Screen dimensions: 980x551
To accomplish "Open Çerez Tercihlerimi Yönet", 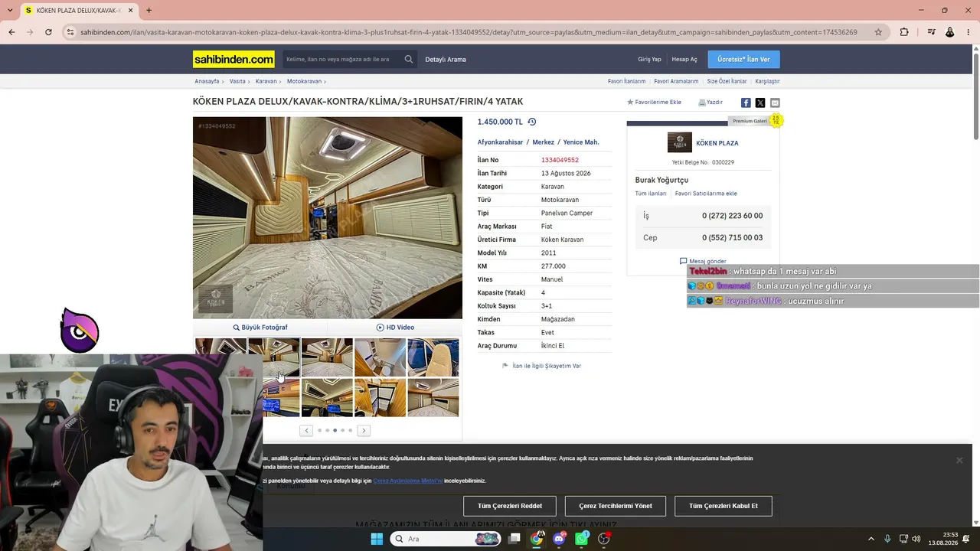I will point(616,506).
